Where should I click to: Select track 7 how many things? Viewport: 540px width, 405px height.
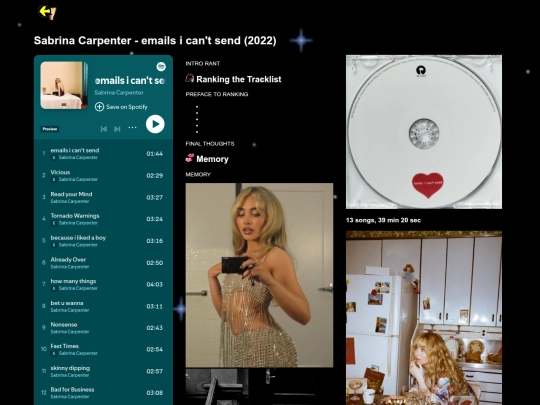tap(103, 284)
